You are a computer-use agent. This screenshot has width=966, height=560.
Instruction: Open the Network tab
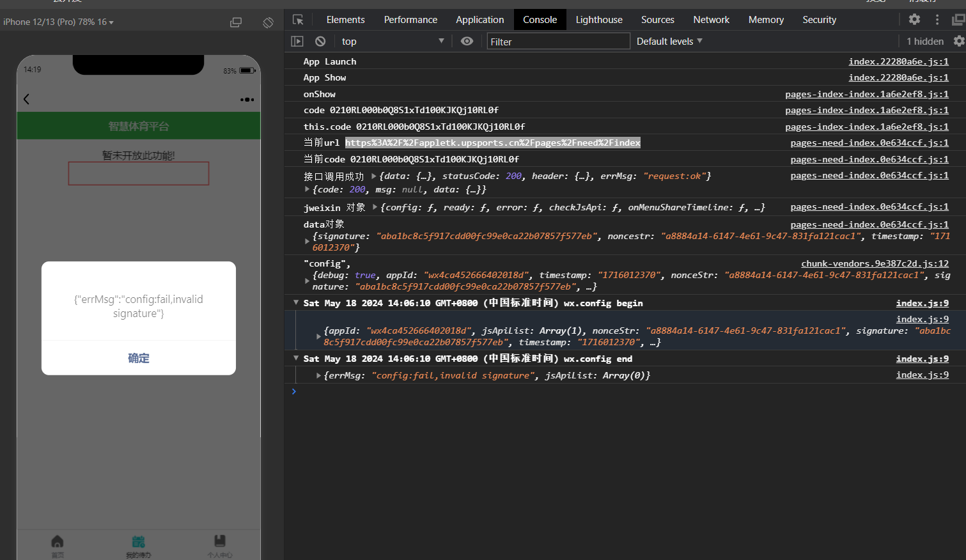[x=711, y=20]
